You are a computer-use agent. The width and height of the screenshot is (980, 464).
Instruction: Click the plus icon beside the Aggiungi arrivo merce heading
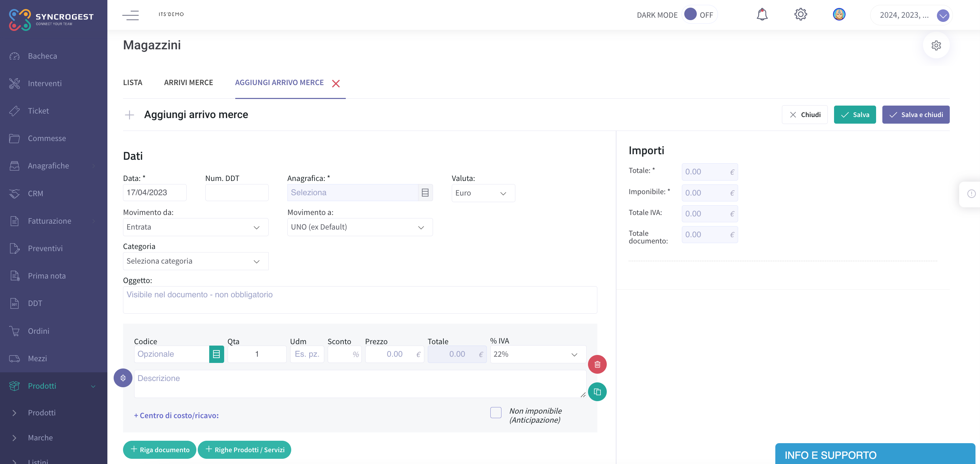click(129, 115)
